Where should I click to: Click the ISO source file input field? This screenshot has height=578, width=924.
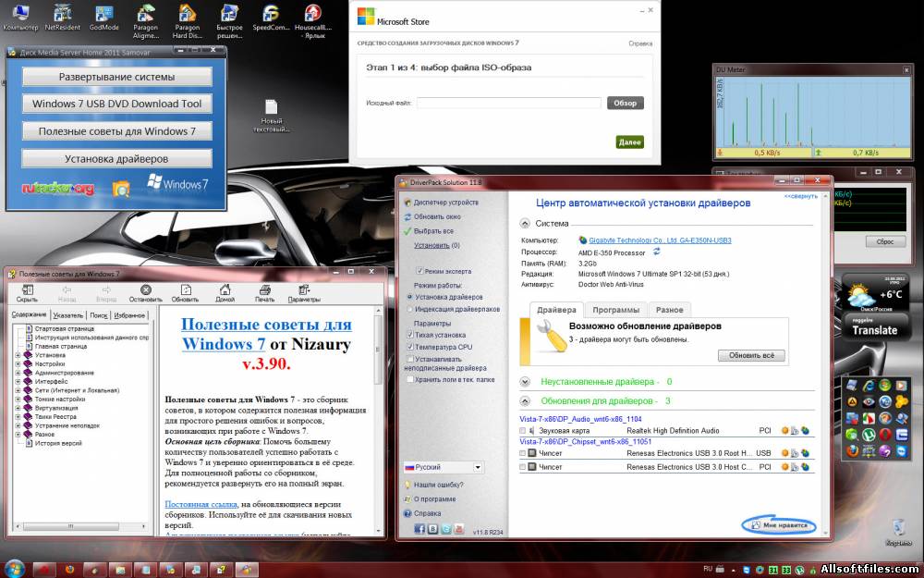pyautogui.click(x=508, y=103)
